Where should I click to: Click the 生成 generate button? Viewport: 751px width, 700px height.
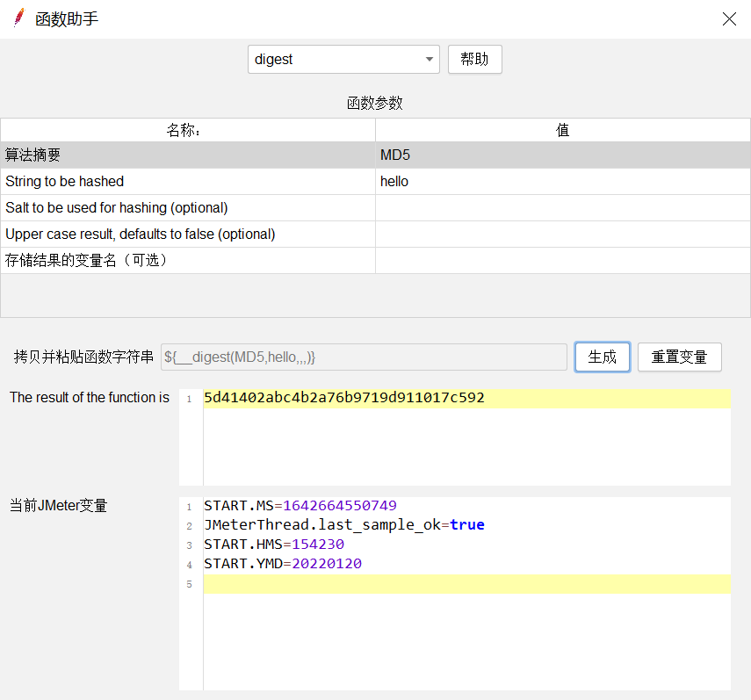point(602,357)
